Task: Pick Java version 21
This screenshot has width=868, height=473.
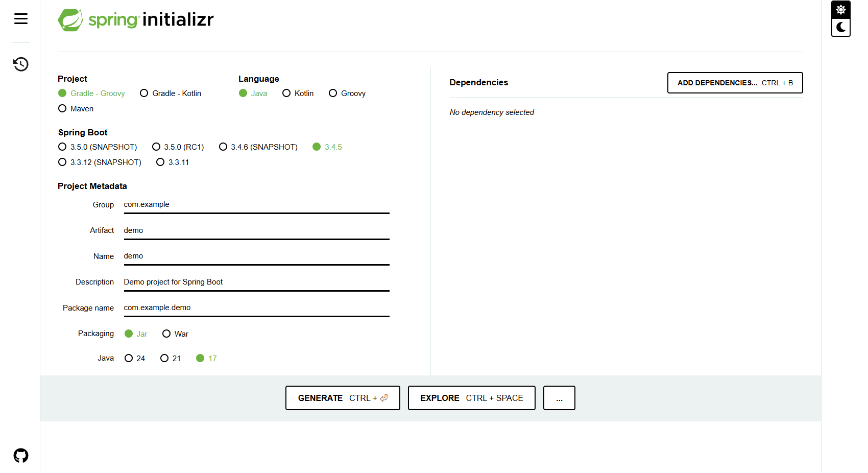Action: click(171, 359)
